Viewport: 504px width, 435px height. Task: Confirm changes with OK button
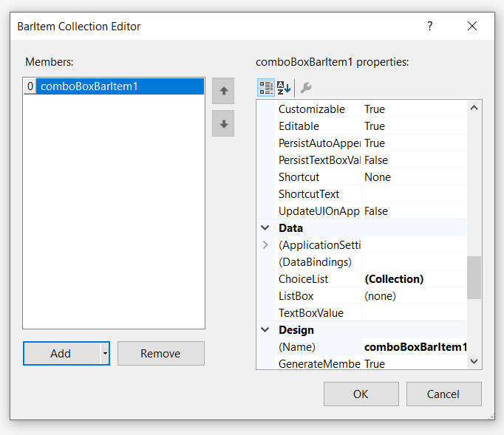pos(361,394)
